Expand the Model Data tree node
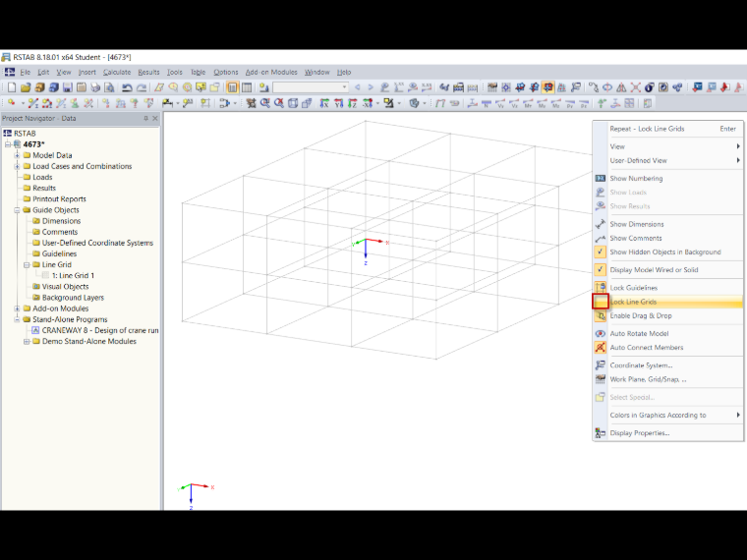 (x=17, y=155)
